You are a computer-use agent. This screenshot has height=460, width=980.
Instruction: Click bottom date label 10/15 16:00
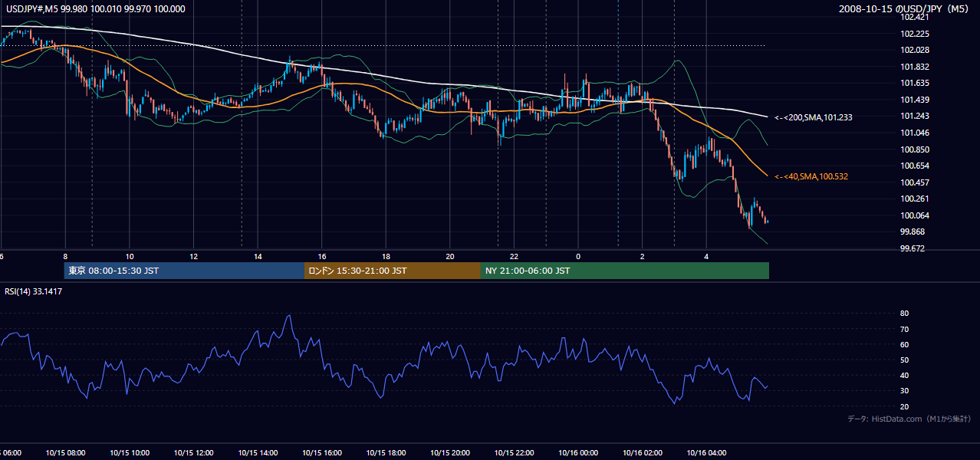tap(321, 452)
